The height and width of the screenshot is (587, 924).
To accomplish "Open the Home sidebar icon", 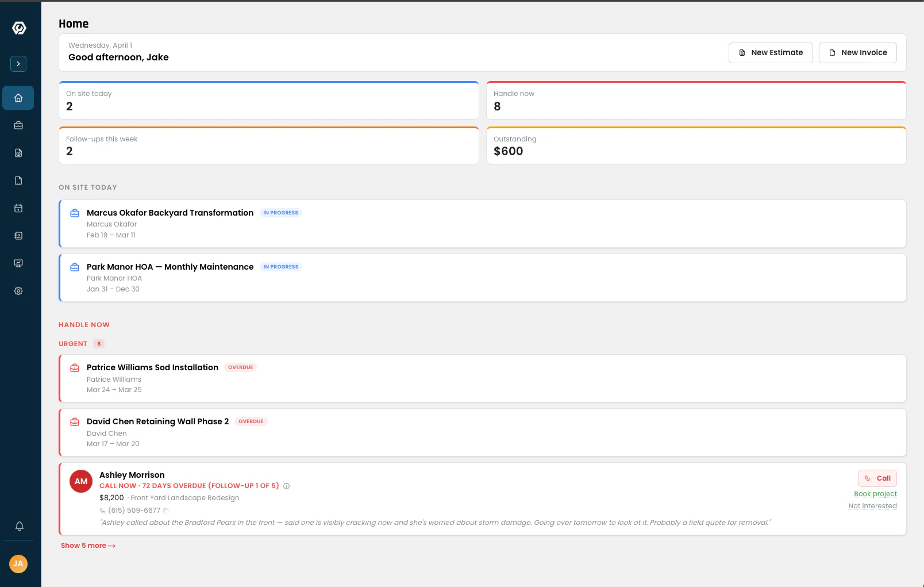I will [18, 98].
